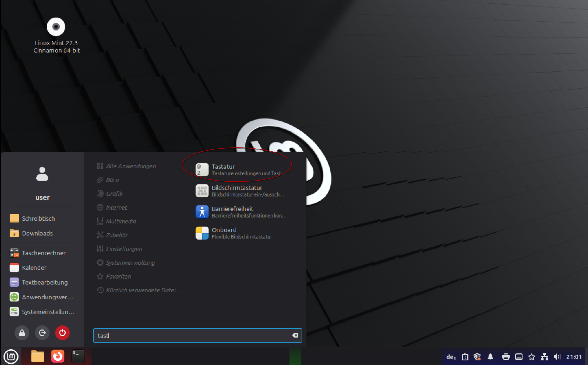
Task: Launch Firefox from the taskbar
Action: [x=58, y=356]
